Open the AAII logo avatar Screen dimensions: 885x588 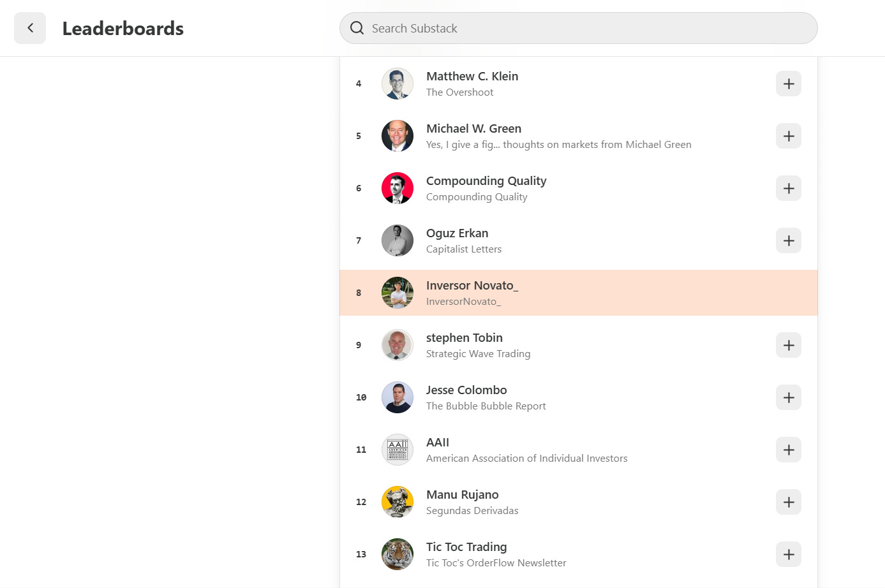coord(398,450)
